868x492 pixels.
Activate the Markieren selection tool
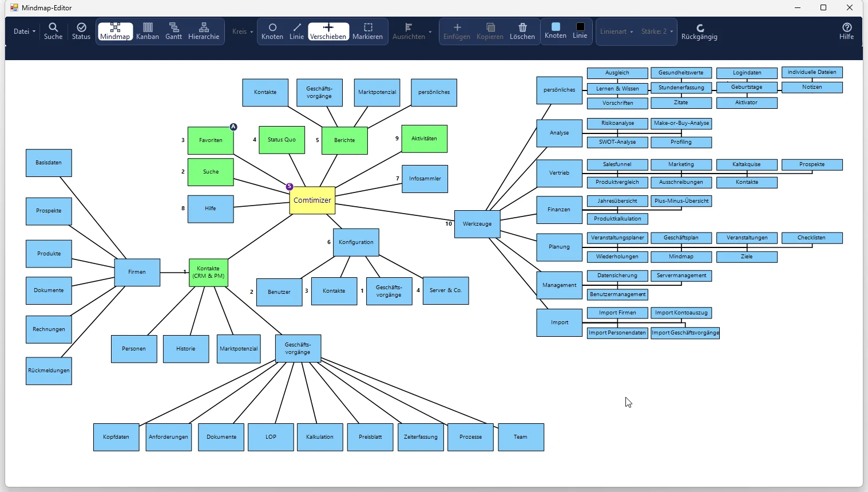coord(368,31)
